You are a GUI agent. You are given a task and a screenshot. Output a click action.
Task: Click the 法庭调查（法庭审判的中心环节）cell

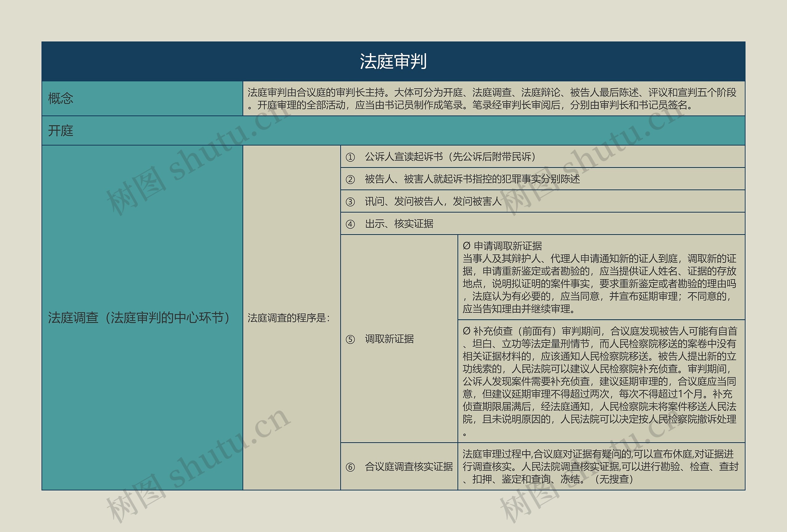142,318
